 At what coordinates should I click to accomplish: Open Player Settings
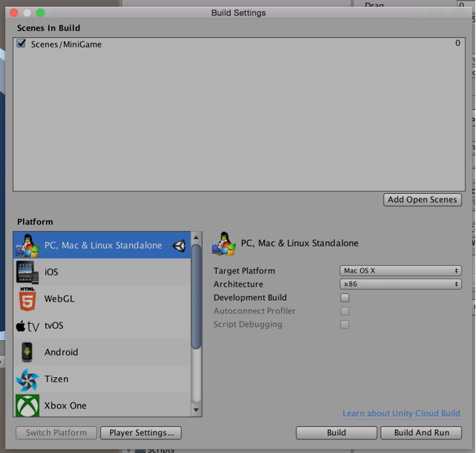coord(141,433)
